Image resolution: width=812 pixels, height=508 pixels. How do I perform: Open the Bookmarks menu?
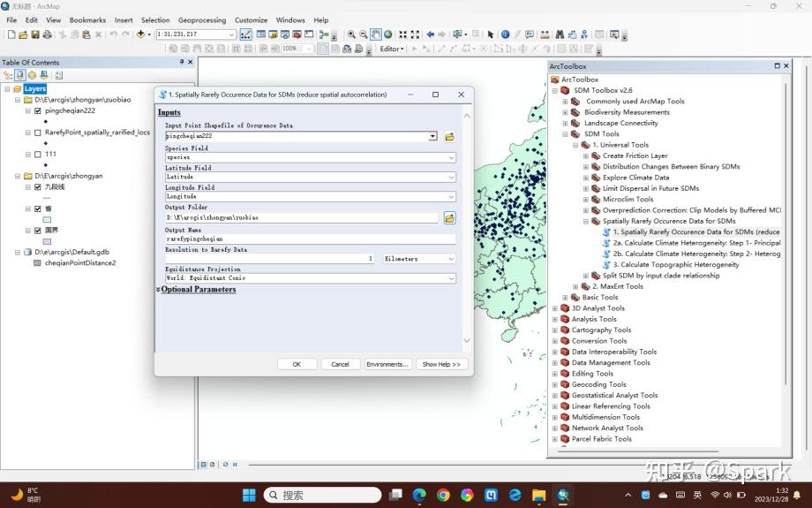point(87,19)
